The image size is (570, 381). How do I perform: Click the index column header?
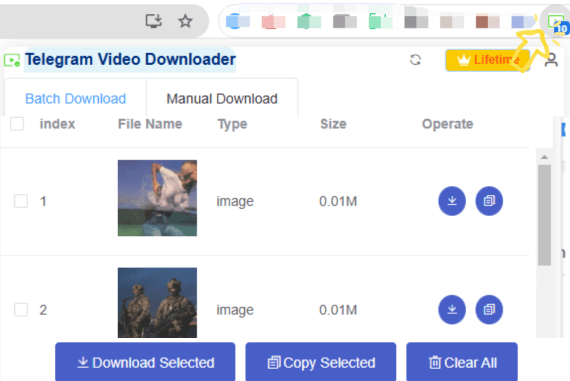point(57,124)
